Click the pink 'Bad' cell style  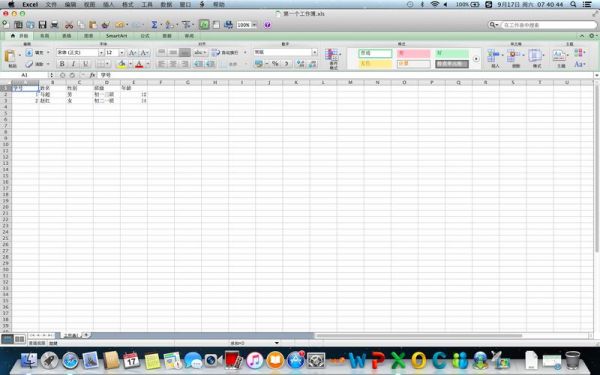tap(413, 54)
